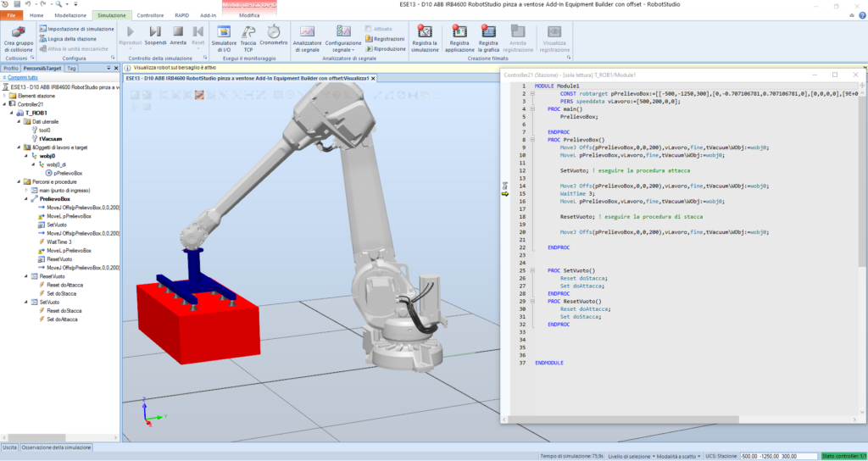
Task: Switch to the Home ribbon tab
Action: (x=36, y=15)
